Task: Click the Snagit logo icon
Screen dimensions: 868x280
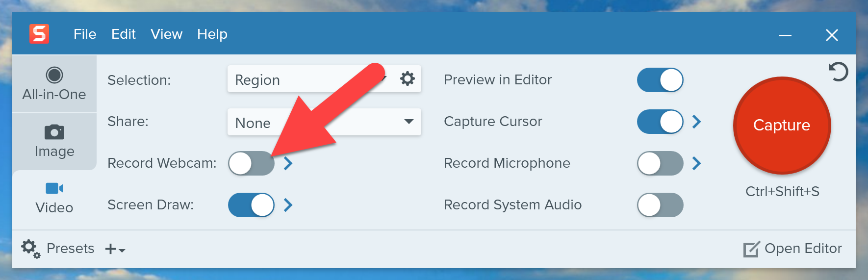Action: coord(39,34)
